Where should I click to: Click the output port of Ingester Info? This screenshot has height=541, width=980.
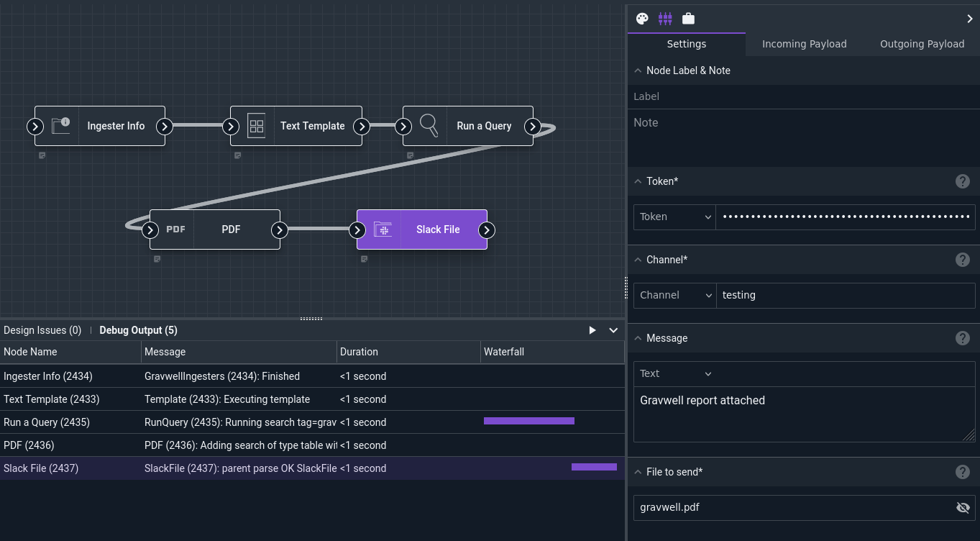point(165,127)
